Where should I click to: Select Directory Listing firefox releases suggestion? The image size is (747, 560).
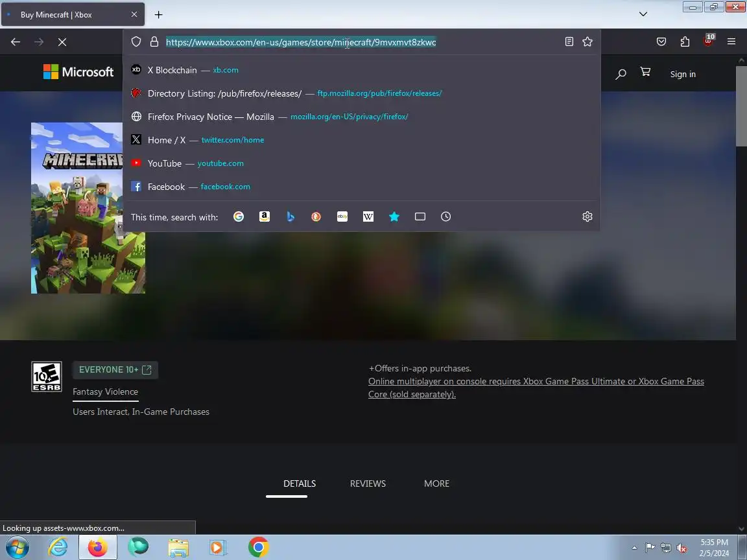362,93
